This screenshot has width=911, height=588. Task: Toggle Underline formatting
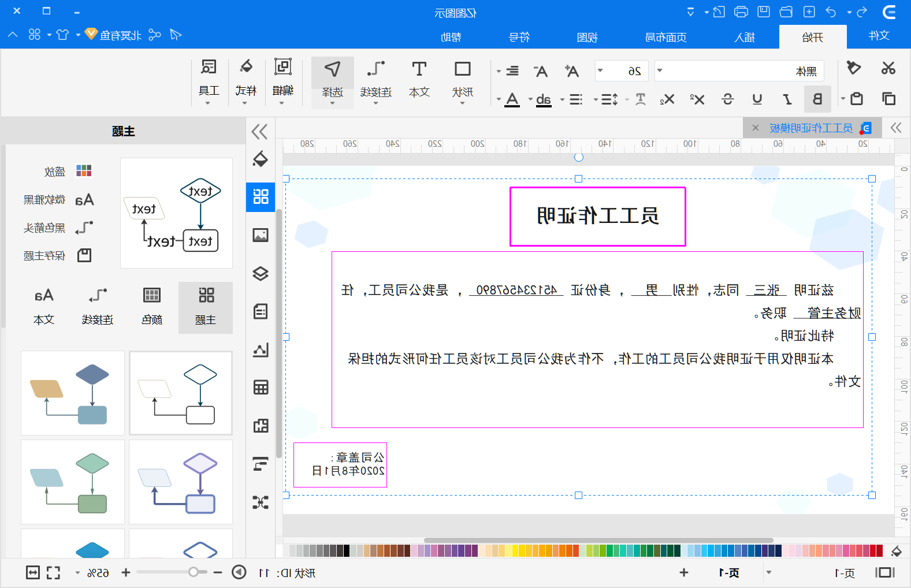[x=757, y=99]
